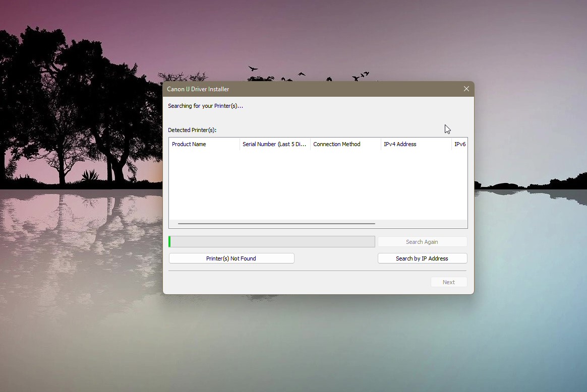Click the Next button

[449, 282]
